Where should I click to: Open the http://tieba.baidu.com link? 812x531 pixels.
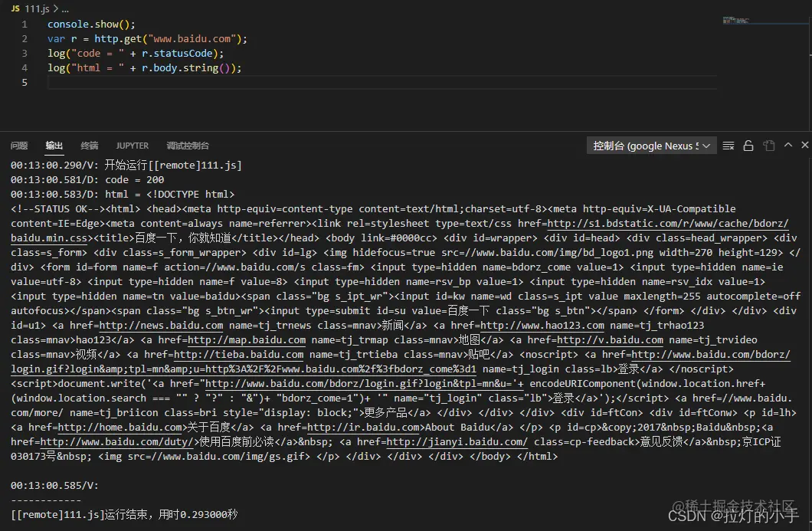(x=239, y=354)
